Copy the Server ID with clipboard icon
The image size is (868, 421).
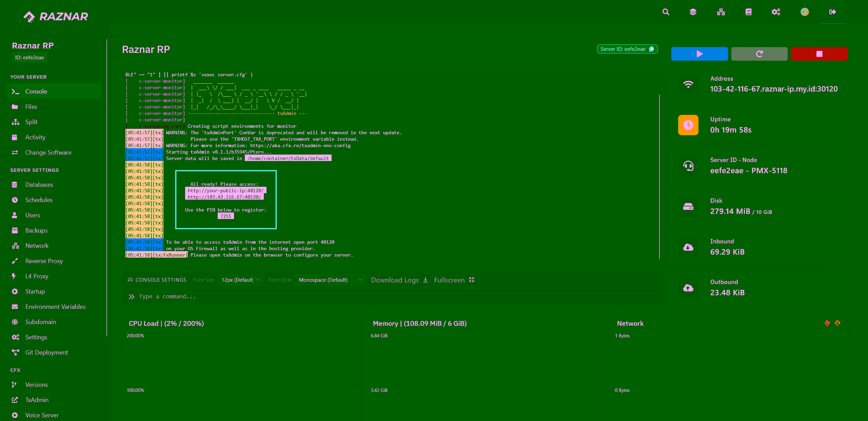(651, 49)
